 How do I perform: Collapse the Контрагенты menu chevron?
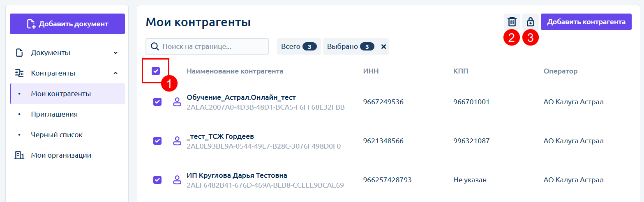[115, 73]
